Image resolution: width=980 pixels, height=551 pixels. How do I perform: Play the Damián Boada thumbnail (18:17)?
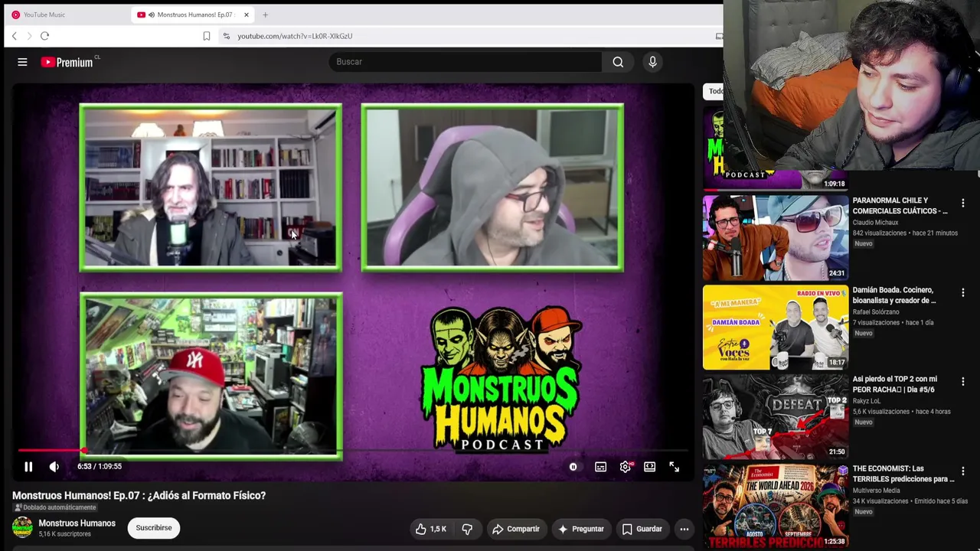[x=776, y=327]
